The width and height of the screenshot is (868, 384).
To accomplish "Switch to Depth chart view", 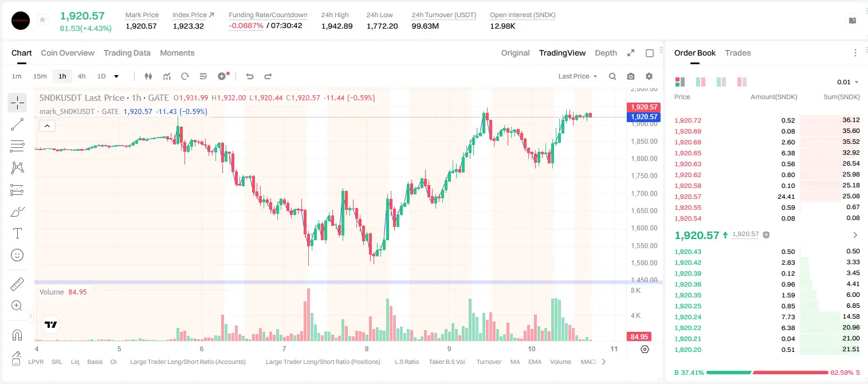I will coord(606,53).
